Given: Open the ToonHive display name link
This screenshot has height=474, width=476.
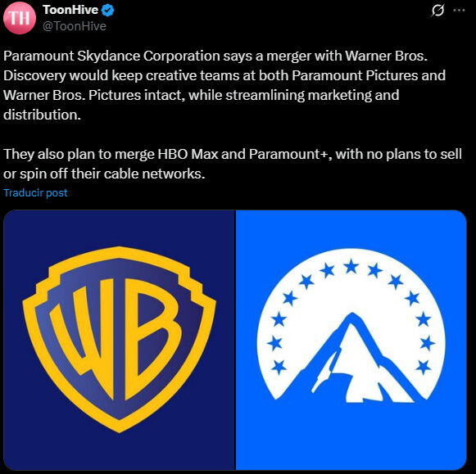Looking at the screenshot, I should pyautogui.click(x=70, y=10).
